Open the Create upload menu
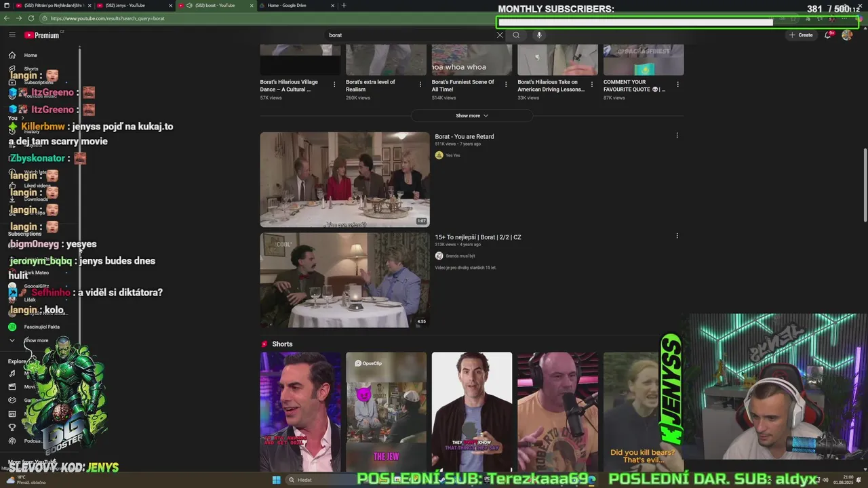 tap(801, 35)
